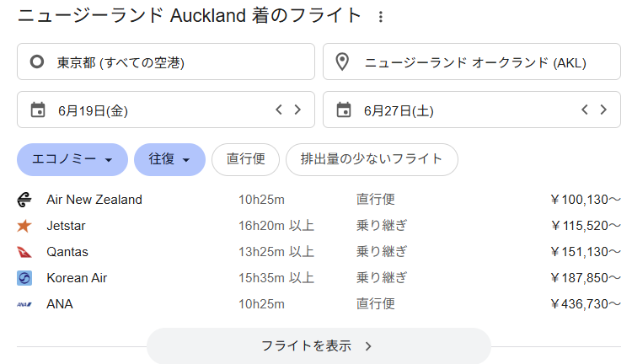Edit the 東京都 origin field
The image size is (632, 364).
[x=165, y=62]
